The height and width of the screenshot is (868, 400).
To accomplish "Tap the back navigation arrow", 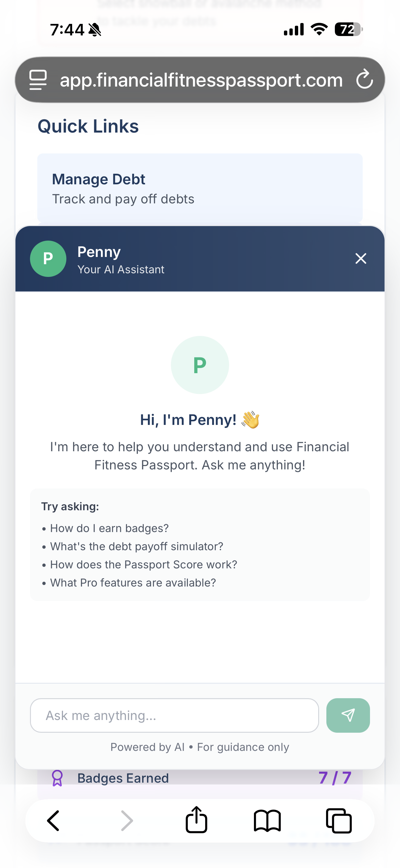I will pyautogui.click(x=53, y=821).
